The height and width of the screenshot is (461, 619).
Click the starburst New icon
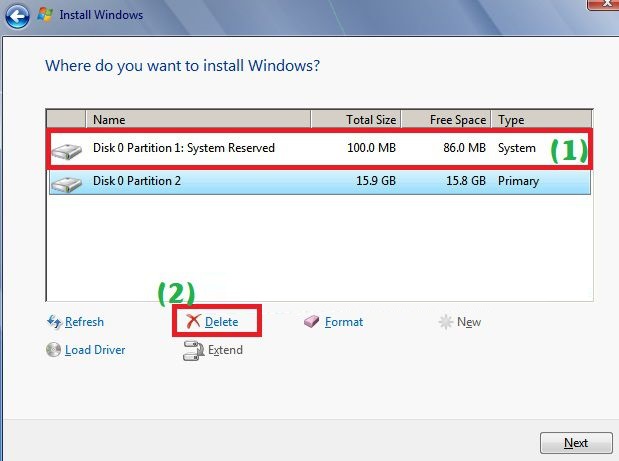(446, 322)
